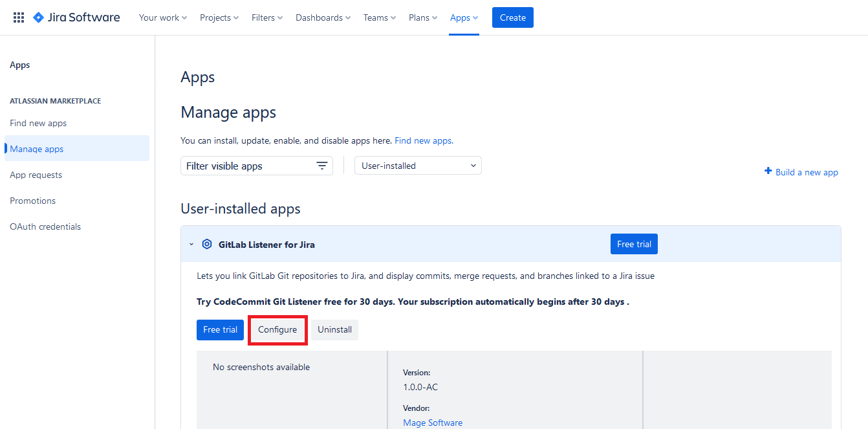The image size is (868, 429).
Task: Click the GitLab Listener app hexagon icon
Action: [x=207, y=244]
